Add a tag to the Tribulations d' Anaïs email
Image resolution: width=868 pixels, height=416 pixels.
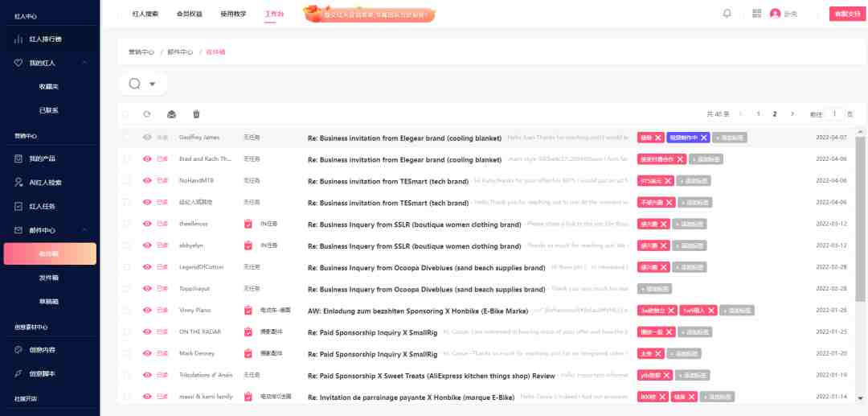(693, 375)
